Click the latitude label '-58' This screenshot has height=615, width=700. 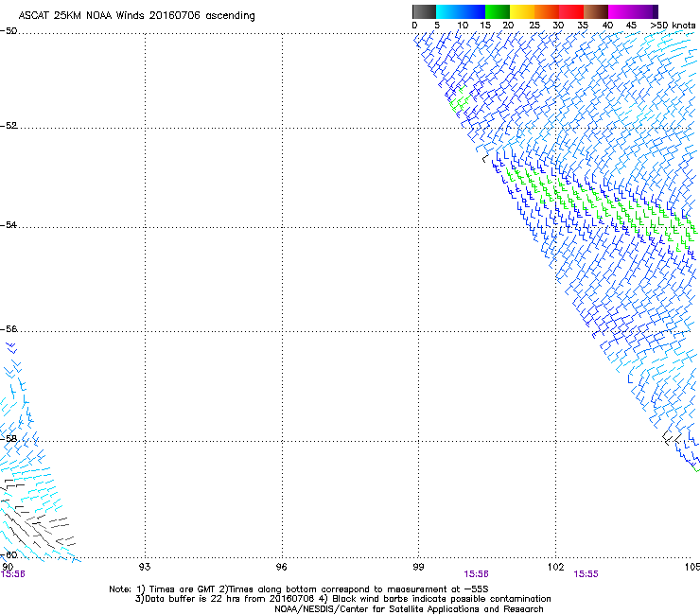click(9, 439)
